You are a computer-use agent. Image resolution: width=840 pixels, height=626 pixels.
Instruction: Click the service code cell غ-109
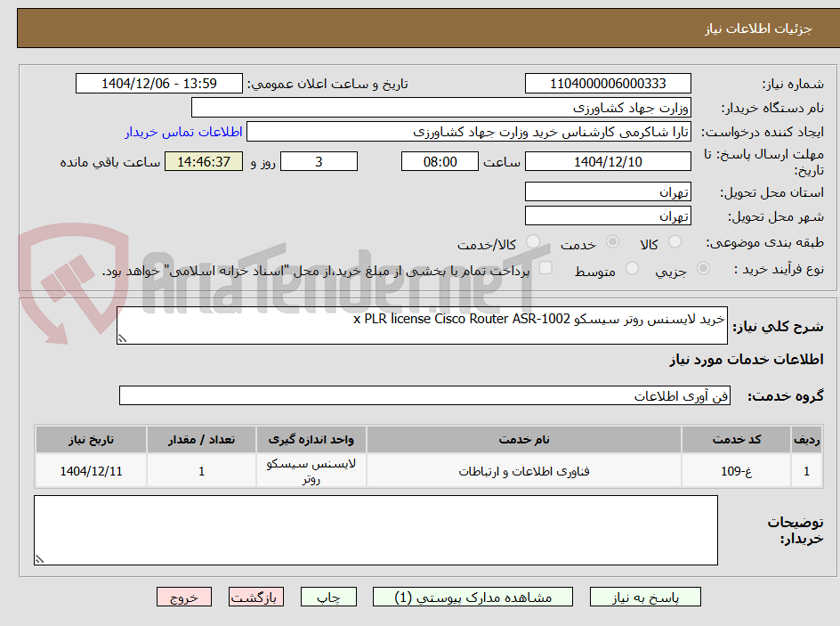pyautogui.click(x=737, y=471)
